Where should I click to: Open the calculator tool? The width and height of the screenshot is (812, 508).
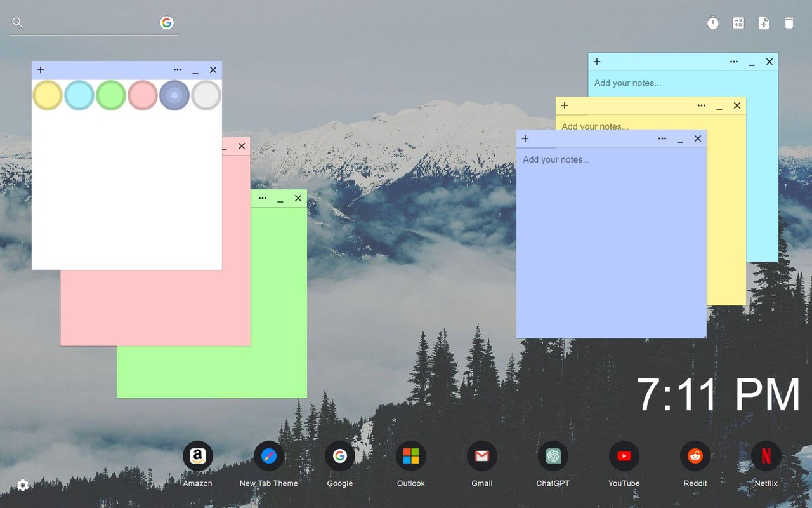pyautogui.click(x=738, y=23)
